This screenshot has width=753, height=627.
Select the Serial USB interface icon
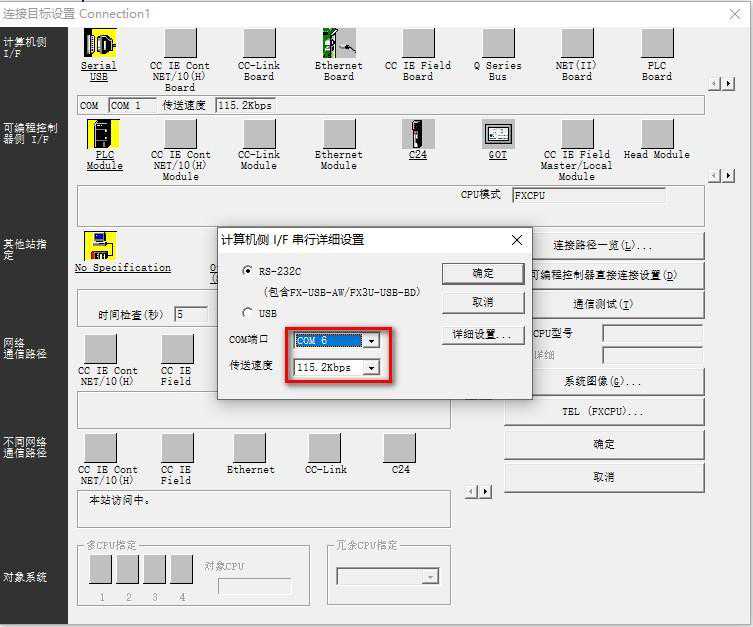point(99,44)
